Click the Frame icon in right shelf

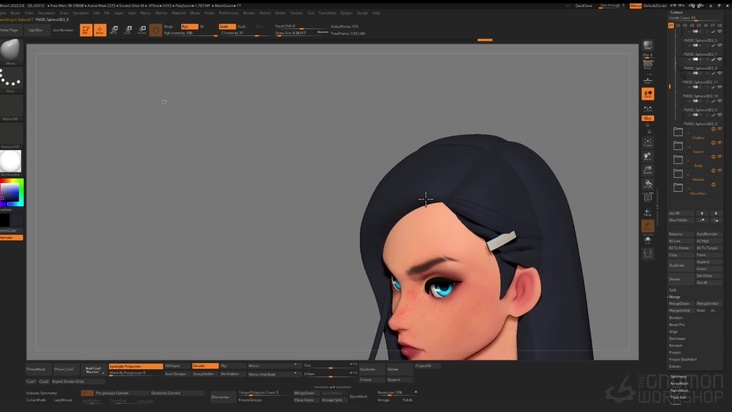[648, 142]
